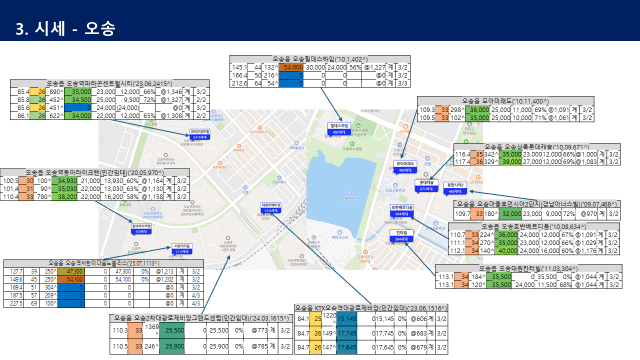Click the @1,176 cell
This screenshot has width=640, height=360.
pos(584,251)
